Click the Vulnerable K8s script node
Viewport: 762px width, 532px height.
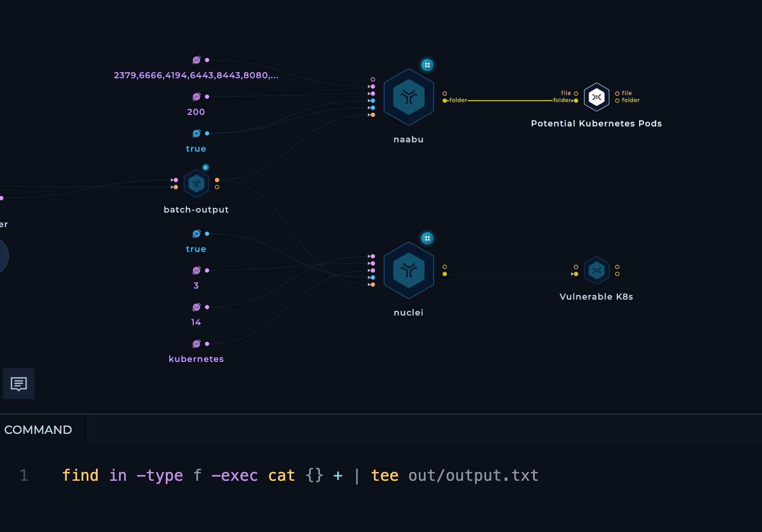[x=597, y=270]
